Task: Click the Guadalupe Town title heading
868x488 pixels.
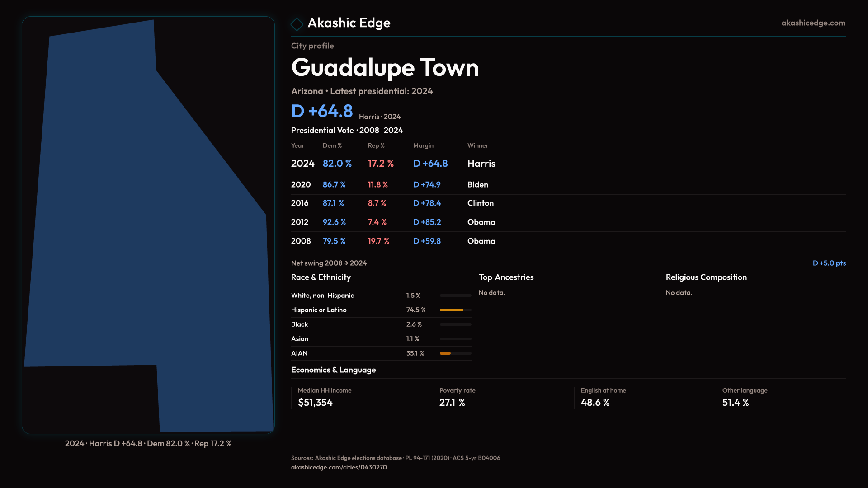Action: point(385,68)
